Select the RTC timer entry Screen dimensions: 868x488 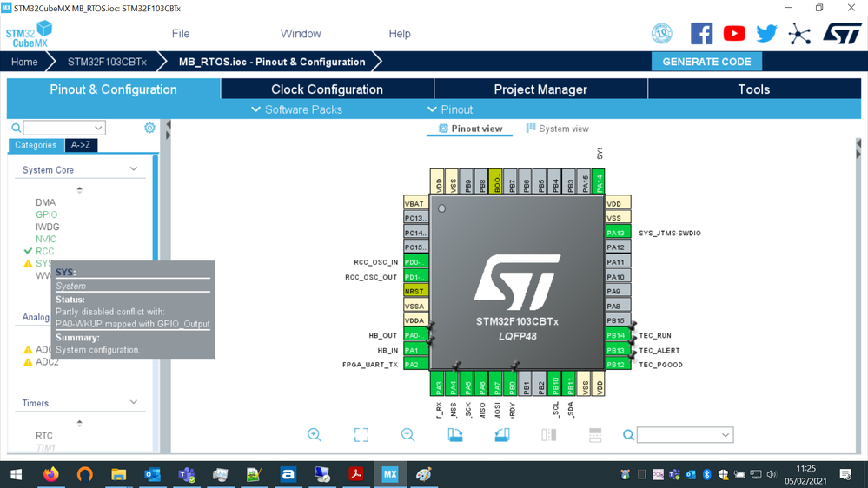click(44, 435)
